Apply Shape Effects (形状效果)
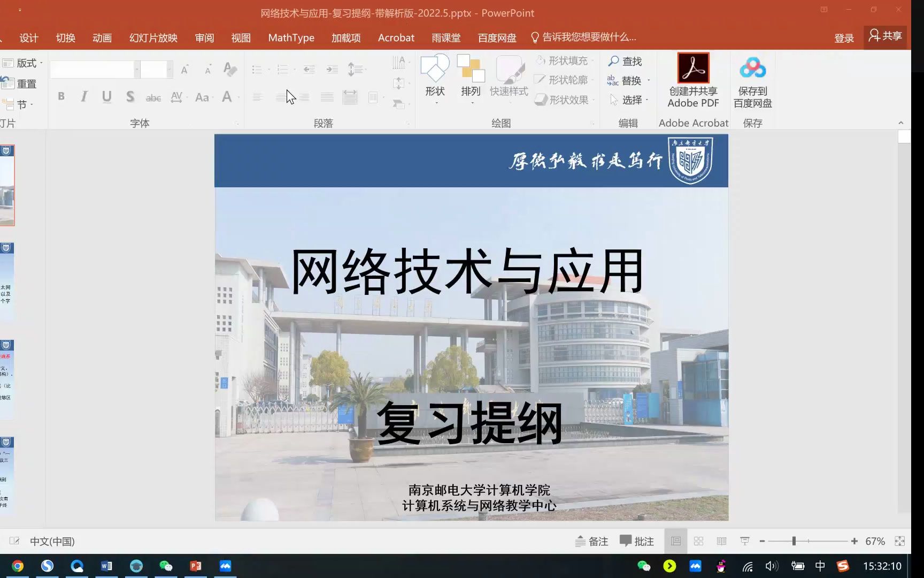The height and width of the screenshot is (578, 924). (540, 100)
